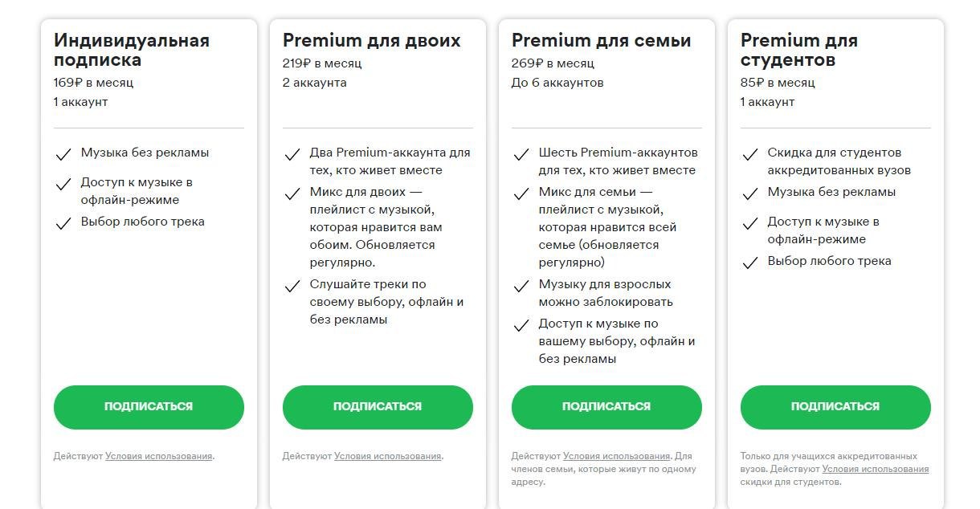Click checkmark next to "Выбор любого трека" in Individual plan
This screenshot has height=509, width=980.
point(63,223)
